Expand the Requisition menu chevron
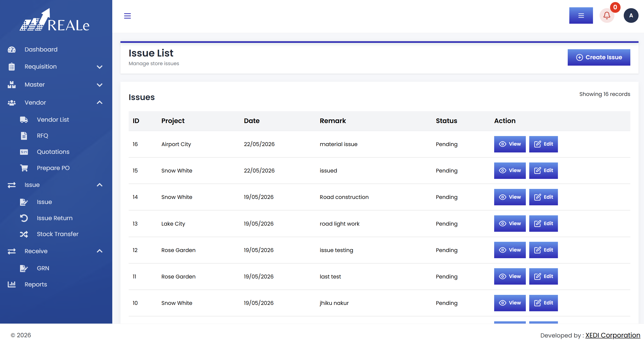Screen dimensions: 644x345 [x=100, y=67]
